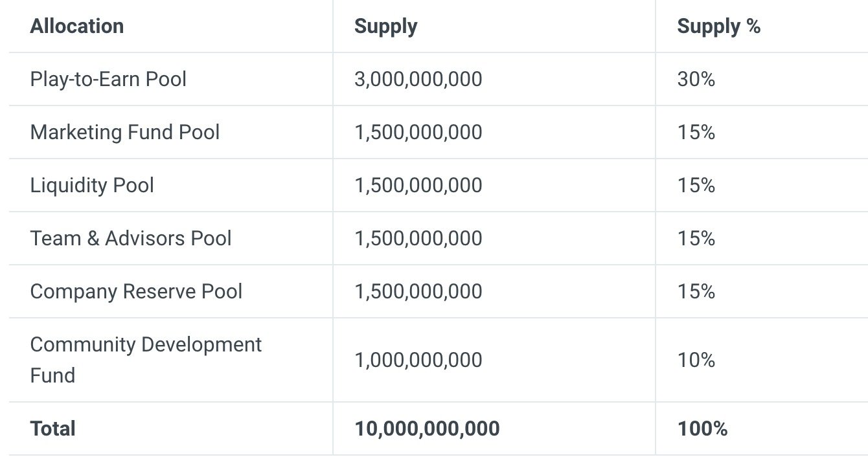Viewport: 868px width, 466px height.
Task: Select the Play-to-Earn Pool row label
Action: coord(108,80)
